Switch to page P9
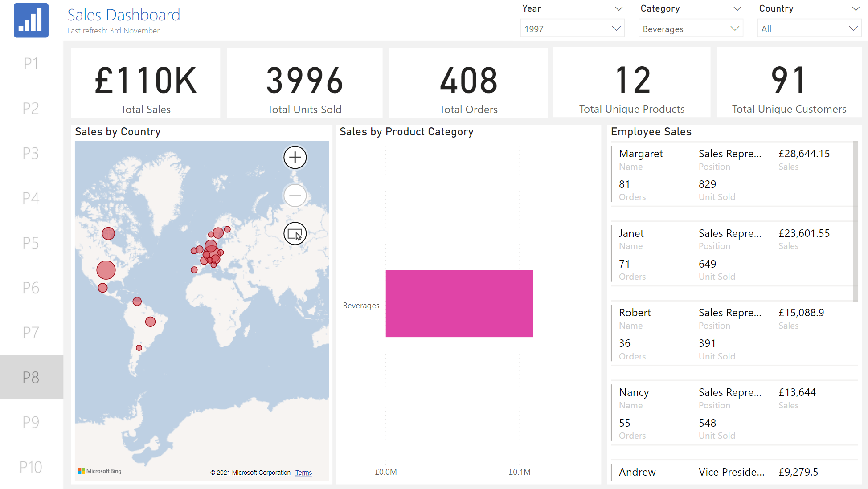868x489 pixels. coord(31,422)
